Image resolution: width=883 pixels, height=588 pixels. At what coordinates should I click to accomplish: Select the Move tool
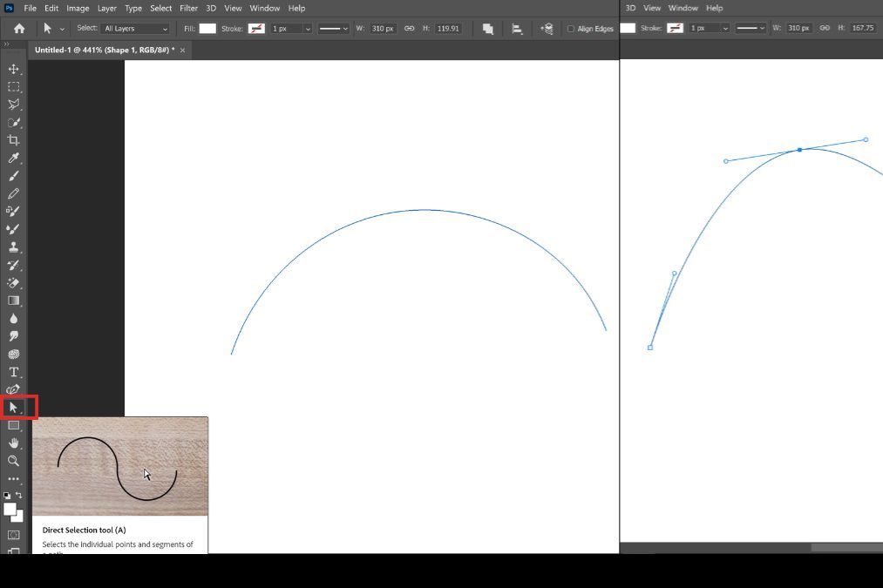pos(13,69)
